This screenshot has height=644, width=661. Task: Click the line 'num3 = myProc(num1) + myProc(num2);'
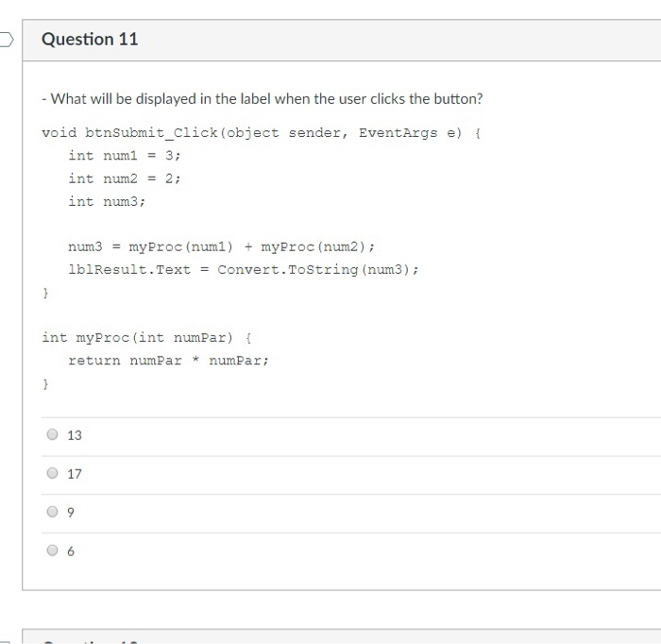[x=221, y=246]
